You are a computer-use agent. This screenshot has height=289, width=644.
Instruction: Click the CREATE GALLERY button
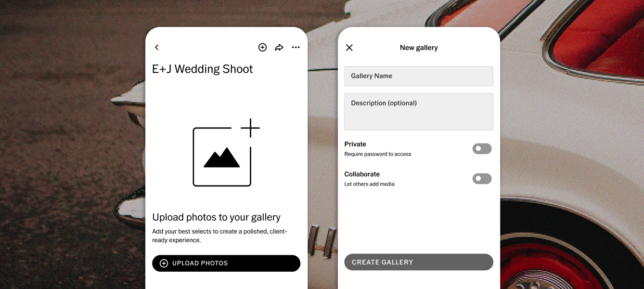[x=419, y=262]
